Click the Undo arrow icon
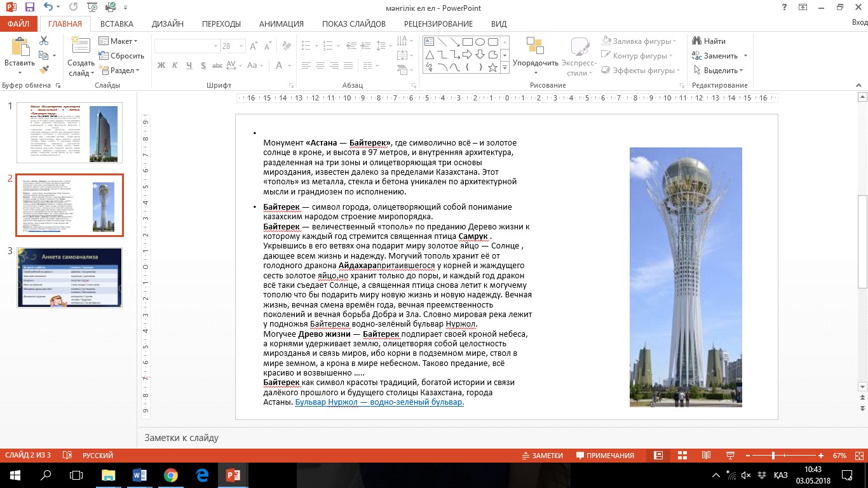868x488 pixels. pos(50,8)
